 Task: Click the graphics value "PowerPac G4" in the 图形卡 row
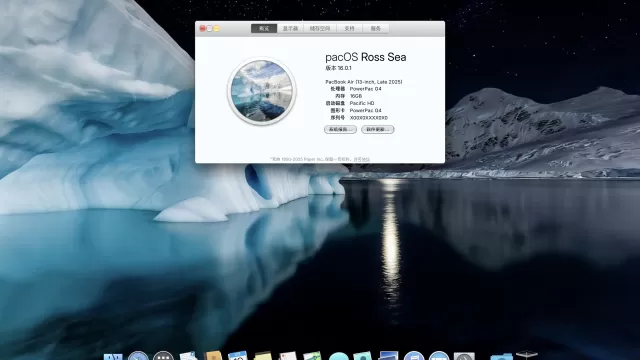(366, 111)
